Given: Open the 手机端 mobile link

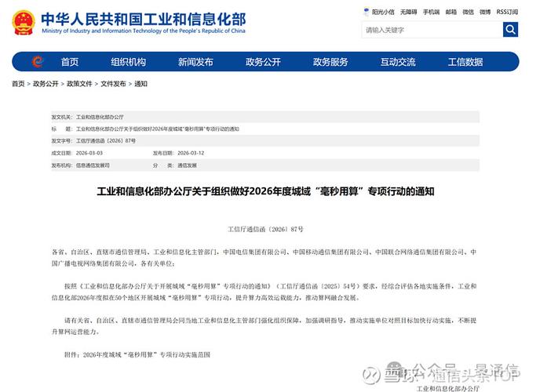Looking at the screenshot, I should coord(431,12).
